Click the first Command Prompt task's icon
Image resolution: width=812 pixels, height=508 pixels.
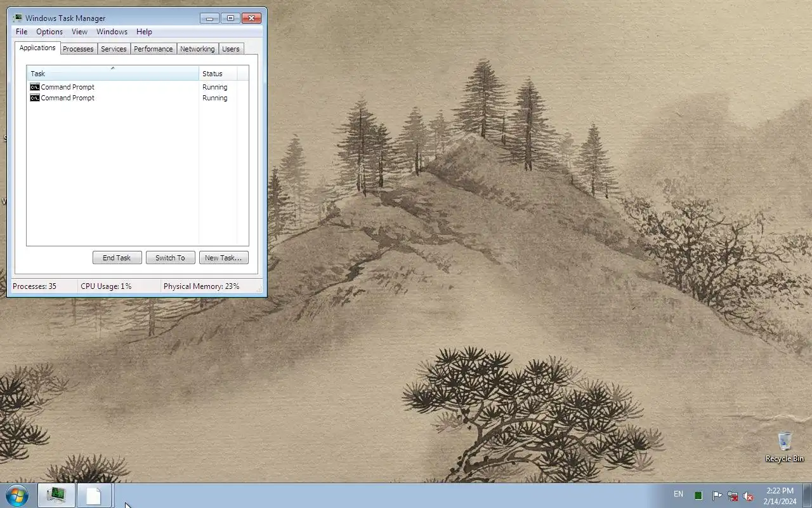(35, 87)
